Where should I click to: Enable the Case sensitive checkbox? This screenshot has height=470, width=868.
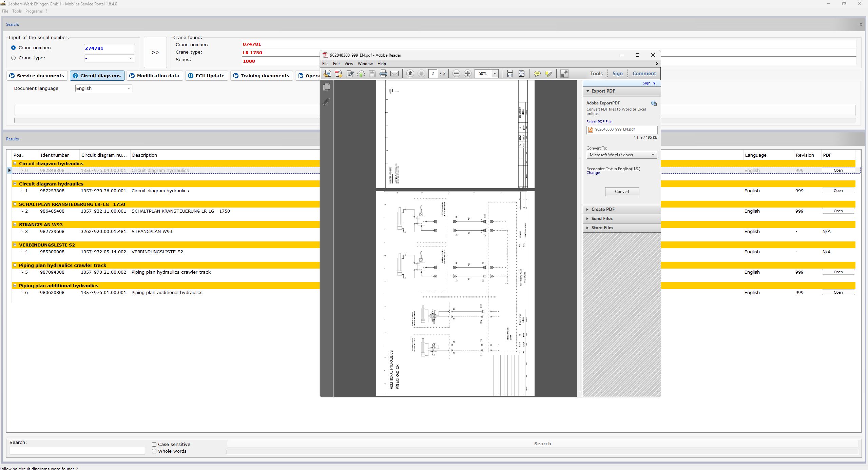154,444
